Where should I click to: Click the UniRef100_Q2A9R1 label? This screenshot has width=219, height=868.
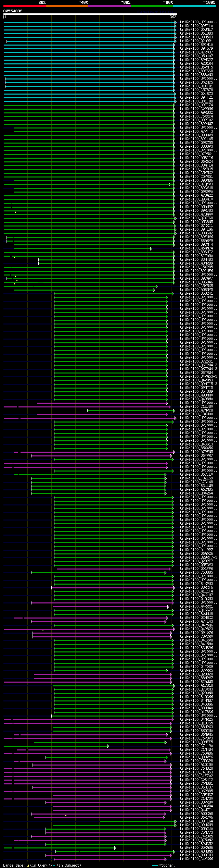tap(196, 41)
